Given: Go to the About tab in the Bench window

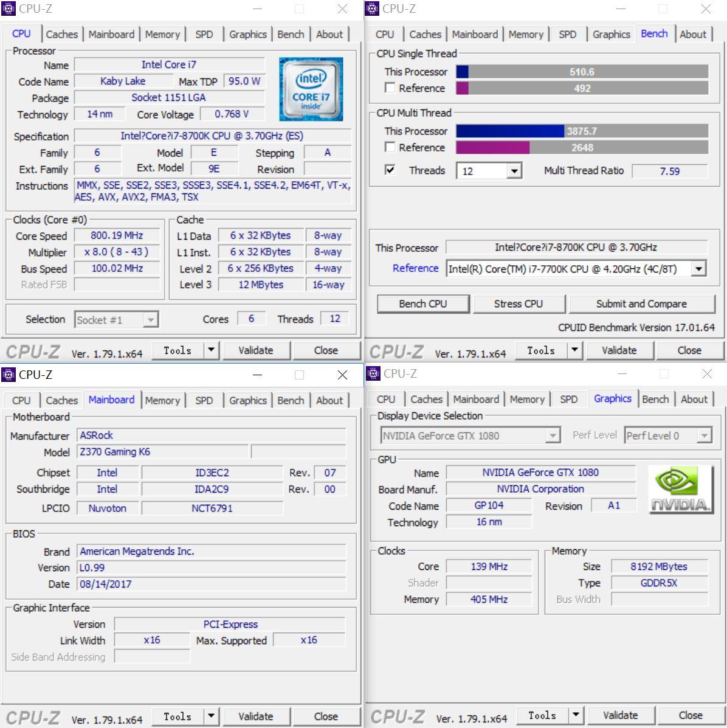Looking at the screenshot, I should 693,34.
